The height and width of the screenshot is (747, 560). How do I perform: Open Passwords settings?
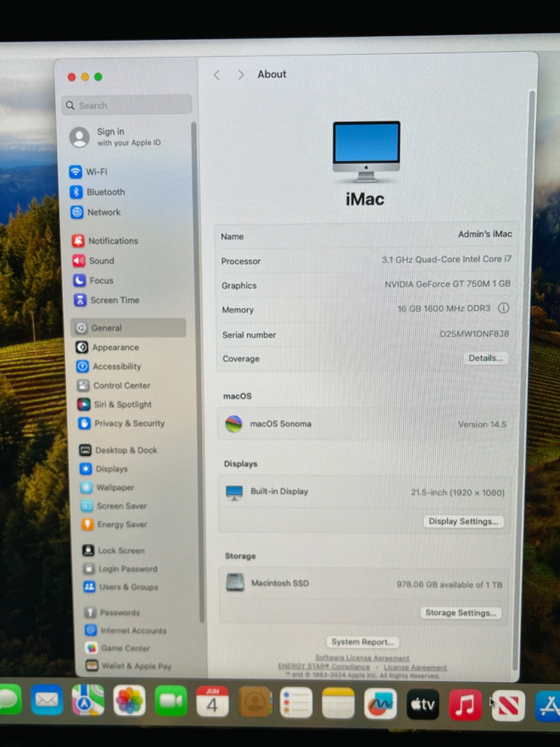[112, 613]
